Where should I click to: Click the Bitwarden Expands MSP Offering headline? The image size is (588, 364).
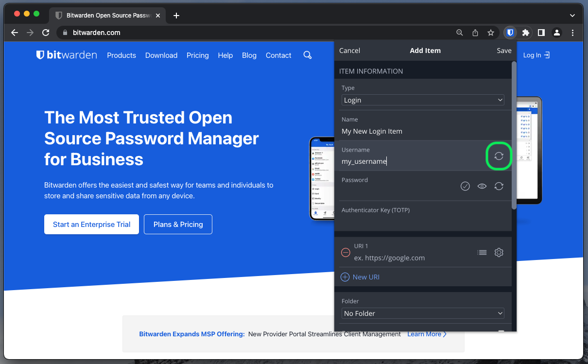(192, 334)
